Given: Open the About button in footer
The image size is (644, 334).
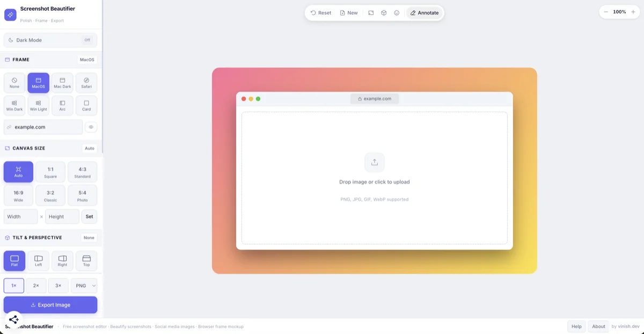Looking at the screenshot, I should point(599,326).
